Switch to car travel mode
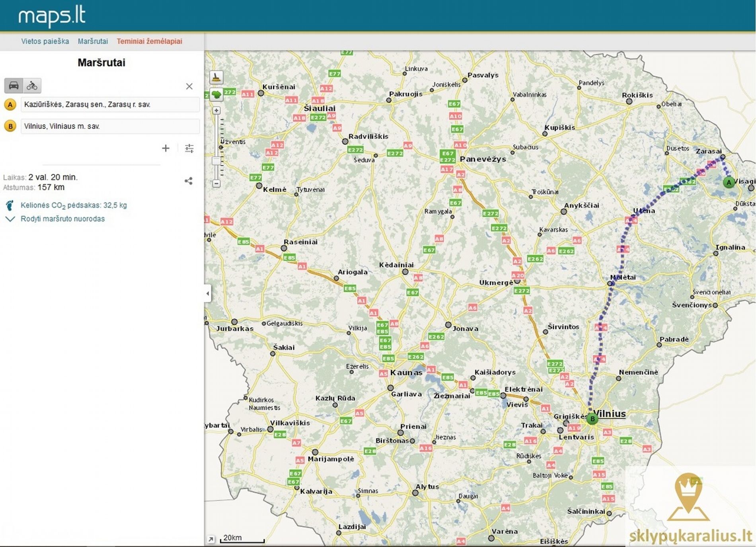 pyautogui.click(x=14, y=86)
